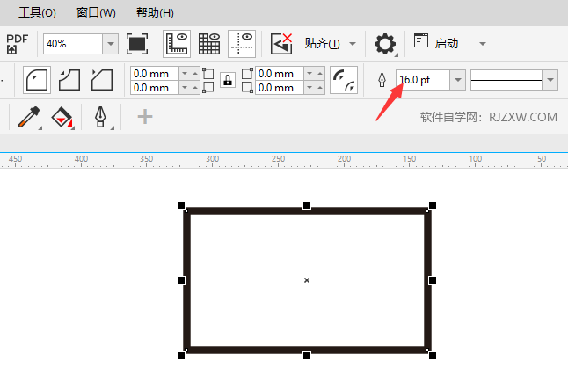Click the line style preview box
The image size is (568, 392).
(x=506, y=80)
